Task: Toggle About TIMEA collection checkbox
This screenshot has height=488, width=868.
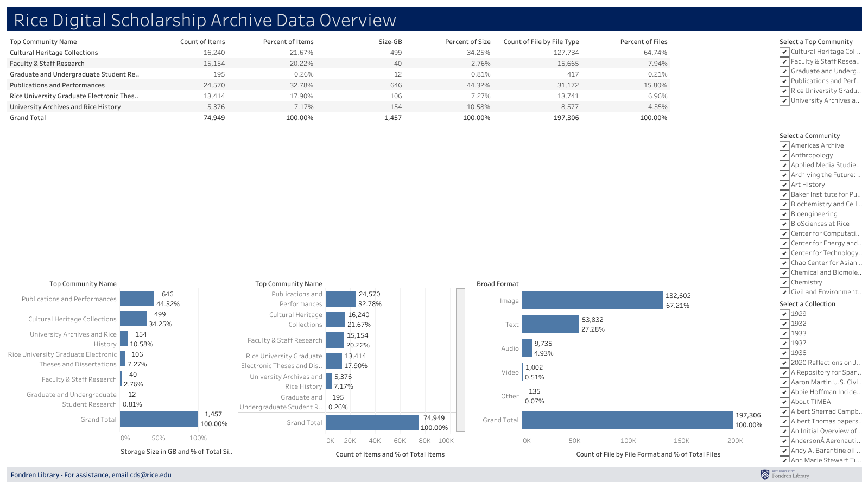Action: click(x=784, y=402)
